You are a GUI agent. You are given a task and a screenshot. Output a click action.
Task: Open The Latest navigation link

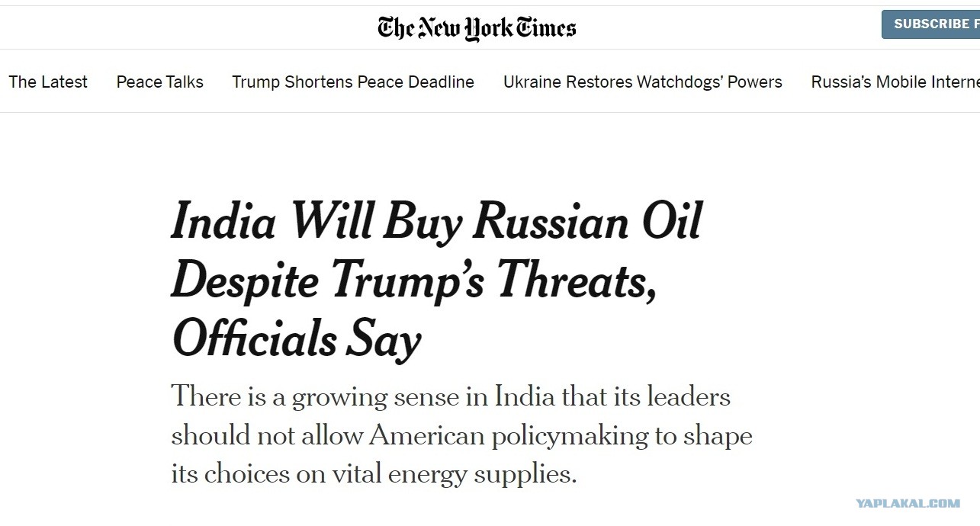click(48, 82)
